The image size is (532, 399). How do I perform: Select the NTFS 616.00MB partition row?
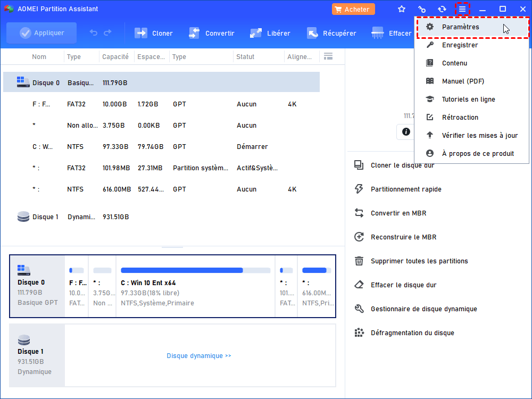click(x=162, y=189)
